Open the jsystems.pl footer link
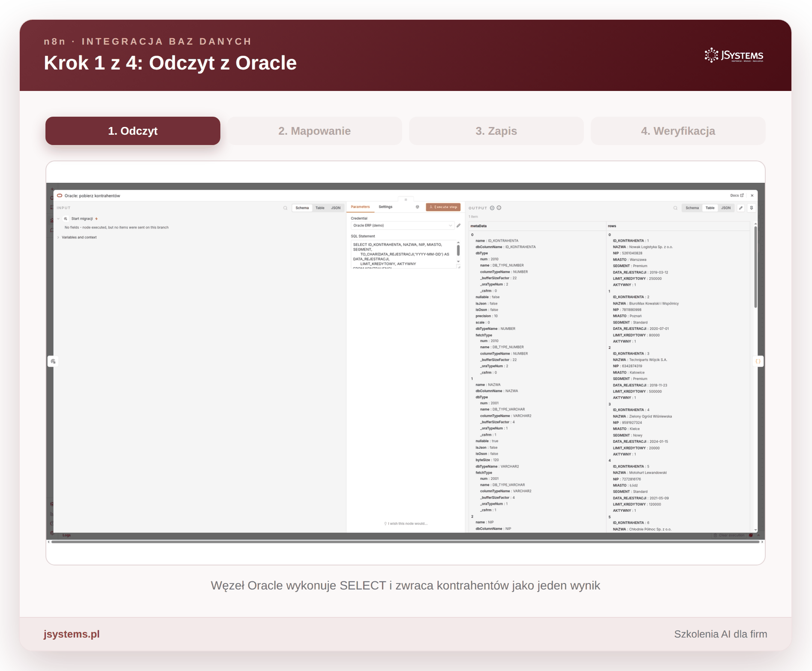This screenshot has height=671, width=812. click(x=72, y=634)
